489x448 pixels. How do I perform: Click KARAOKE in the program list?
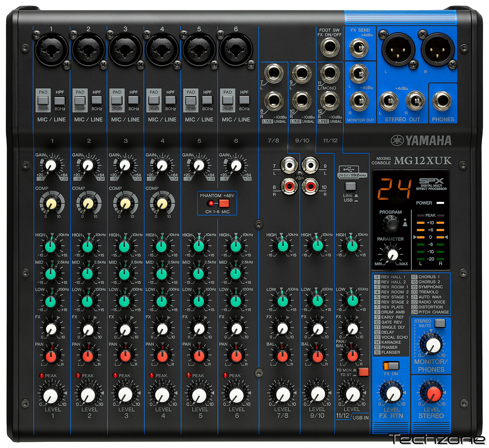[391, 342]
